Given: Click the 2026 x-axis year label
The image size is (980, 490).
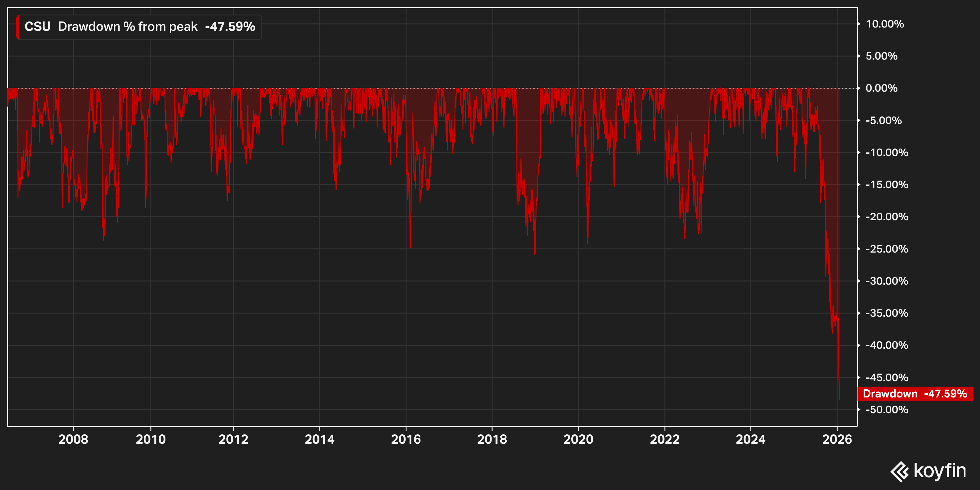Looking at the screenshot, I should (837, 439).
